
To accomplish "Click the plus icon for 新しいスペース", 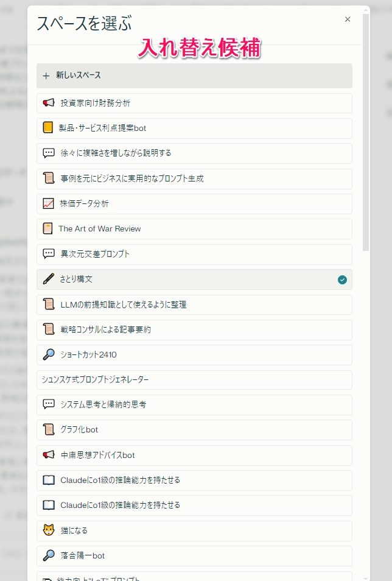I will [x=46, y=76].
